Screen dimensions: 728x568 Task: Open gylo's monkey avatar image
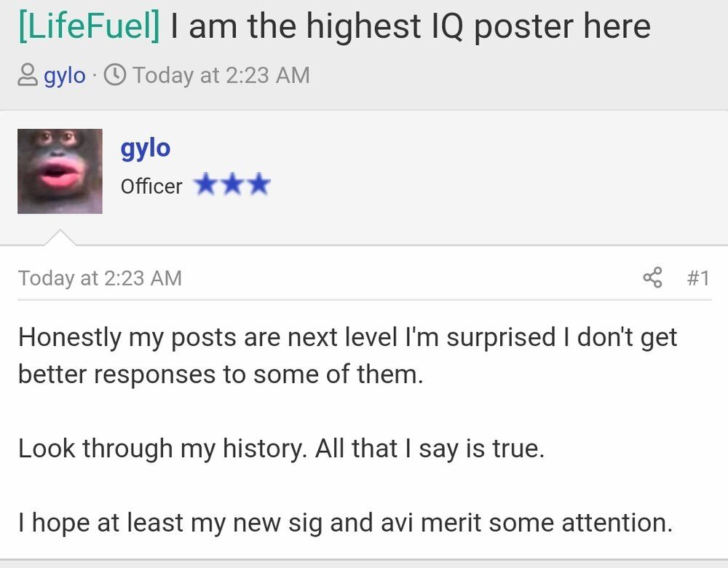click(60, 171)
